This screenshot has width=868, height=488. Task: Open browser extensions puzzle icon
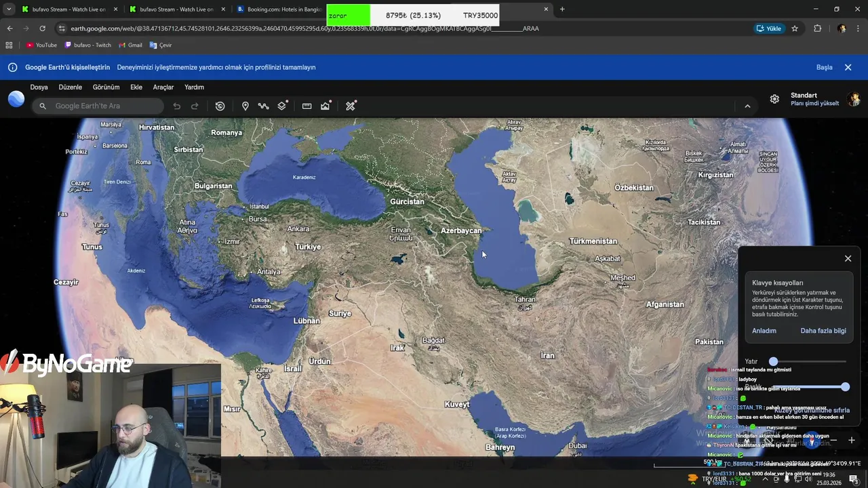coord(817,28)
